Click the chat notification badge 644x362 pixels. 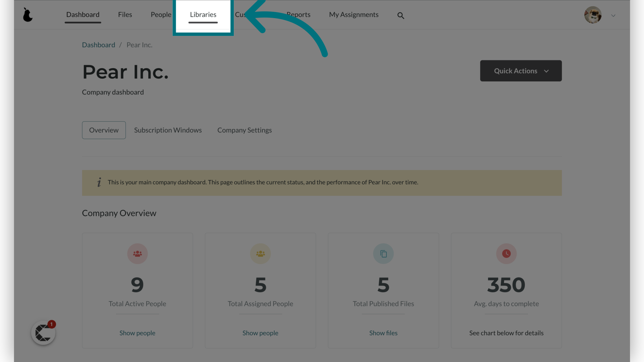click(x=51, y=324)
